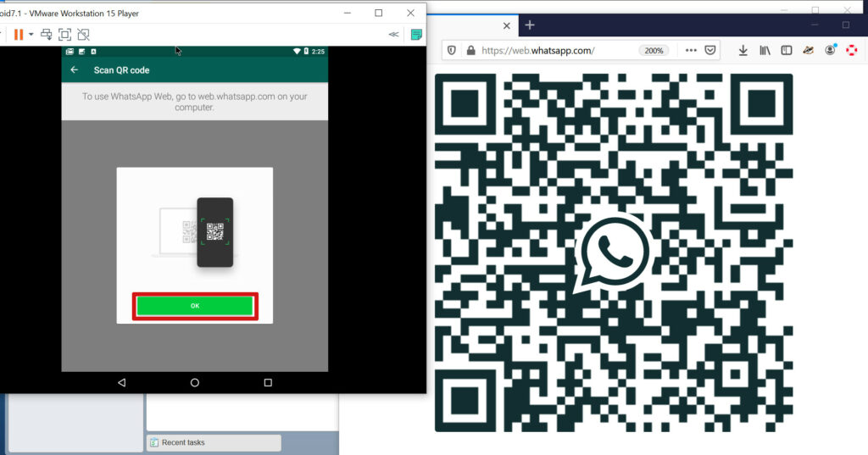868x455 pixels.
Task: Collapse VMware toolbar with double chevron
Action: (x=393, y=35)
